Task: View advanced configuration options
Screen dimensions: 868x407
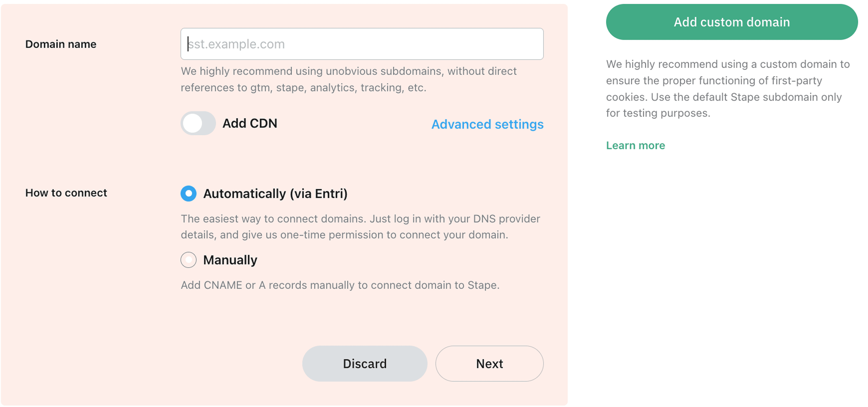Action: coord(487,124)
